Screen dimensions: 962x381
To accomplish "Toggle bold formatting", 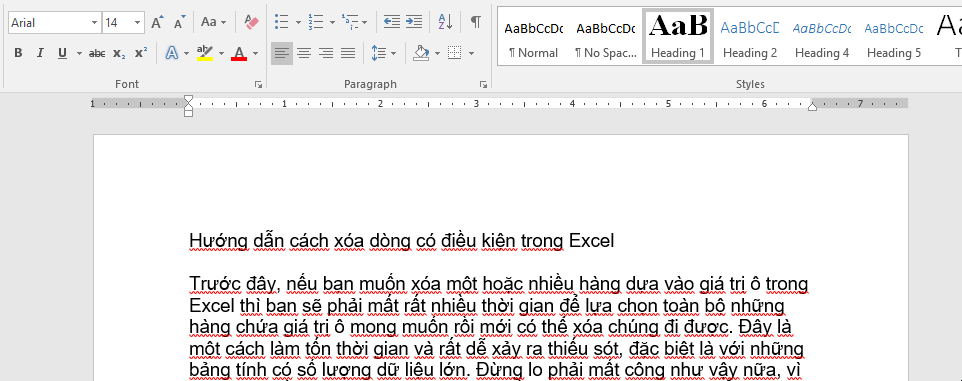I will tap(18, 53).
